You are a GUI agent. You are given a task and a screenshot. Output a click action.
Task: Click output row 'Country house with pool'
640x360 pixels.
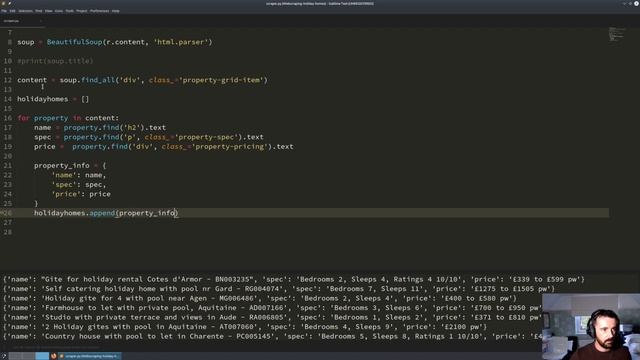[272, 336]
